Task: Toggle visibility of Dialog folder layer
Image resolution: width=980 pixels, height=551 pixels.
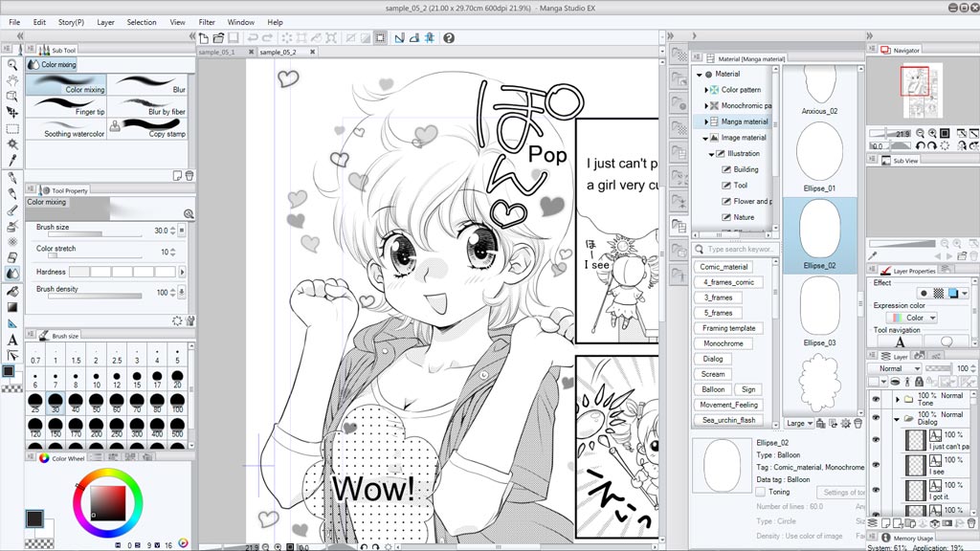Action: [875, 418]
